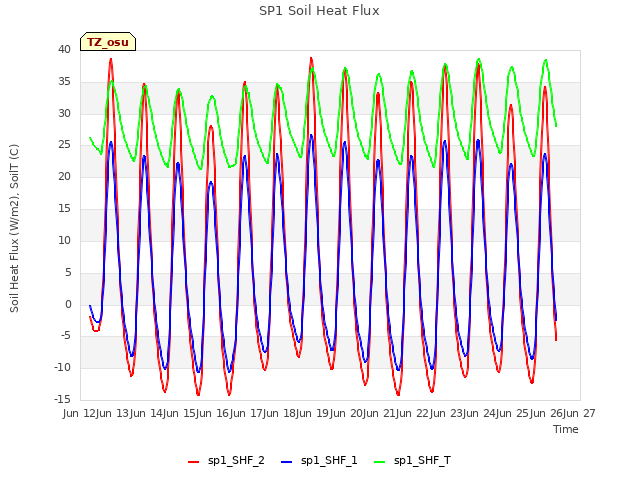Click the chart title SP1 Soil Heat Flux
The image size is (640, 480).
click(319, 11)
